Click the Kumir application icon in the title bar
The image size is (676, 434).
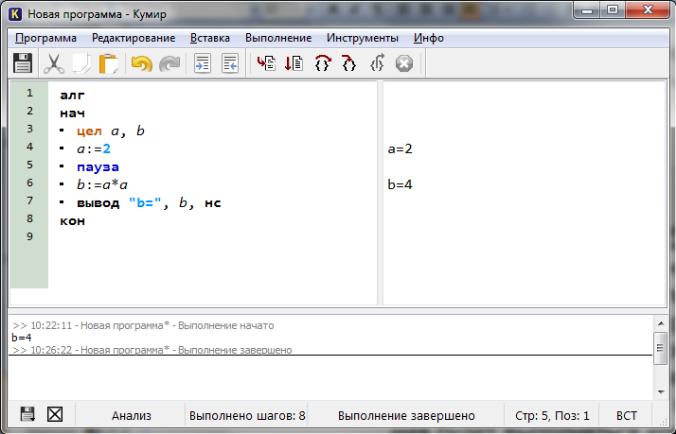pos(16,14)
